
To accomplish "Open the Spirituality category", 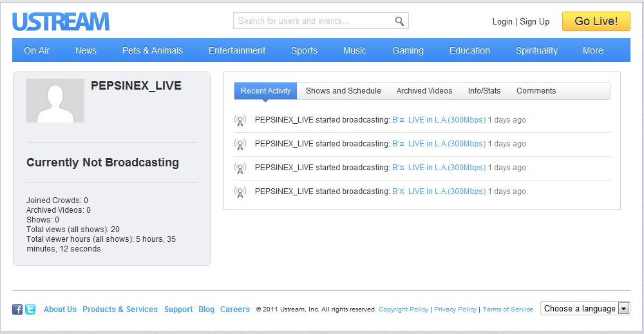I will coord(536,50).
